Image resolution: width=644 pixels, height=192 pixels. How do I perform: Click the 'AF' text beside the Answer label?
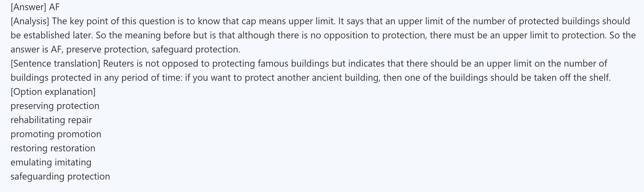(x=54, y=7)
